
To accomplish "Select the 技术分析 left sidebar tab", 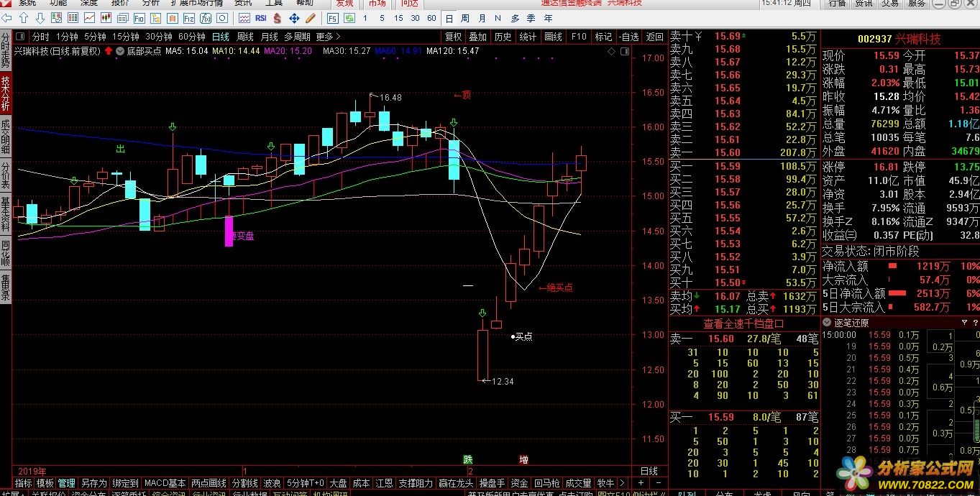I will tap(6, 93).
